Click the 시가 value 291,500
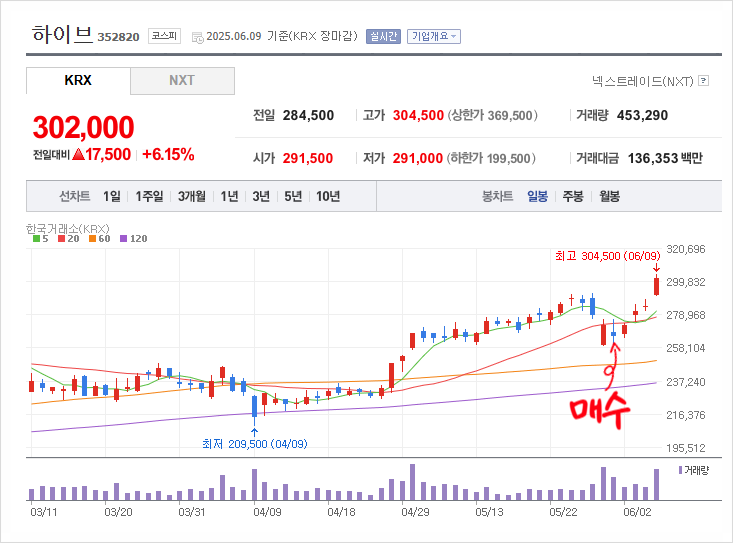The image size is (733, 543). click(x=308, y=158)
